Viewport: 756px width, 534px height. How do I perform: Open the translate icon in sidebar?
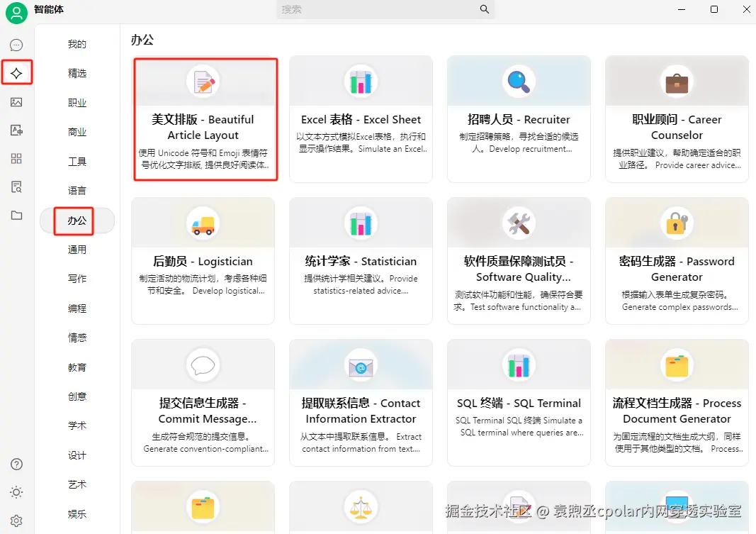[x=16, y=130]
